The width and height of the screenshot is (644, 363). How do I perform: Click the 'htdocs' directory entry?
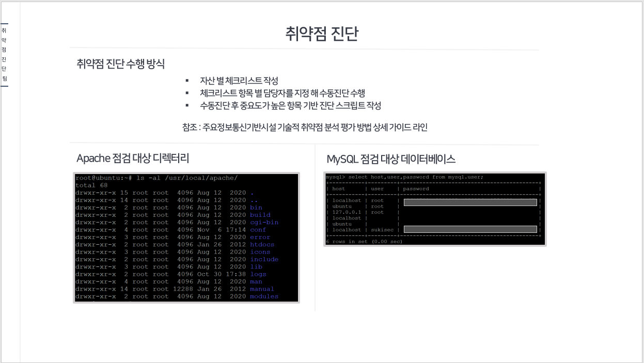(262, 245)
